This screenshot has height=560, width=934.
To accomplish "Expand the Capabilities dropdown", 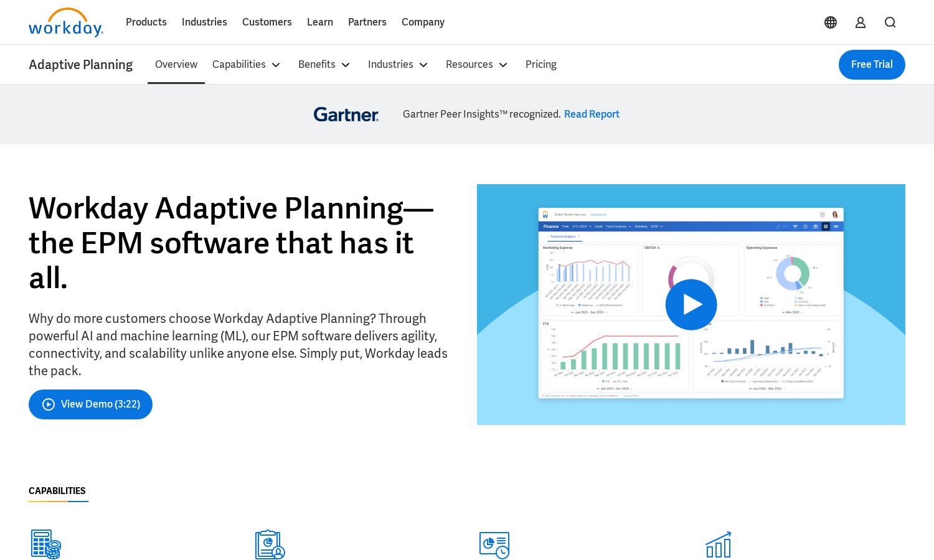I will click(247, 65).
